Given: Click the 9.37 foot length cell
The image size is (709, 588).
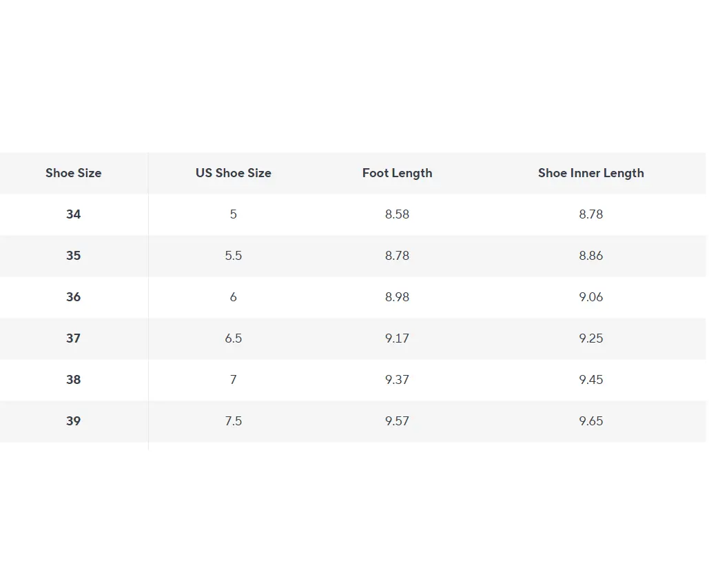Looking at the screenshot, I should [x=397, y=380].
